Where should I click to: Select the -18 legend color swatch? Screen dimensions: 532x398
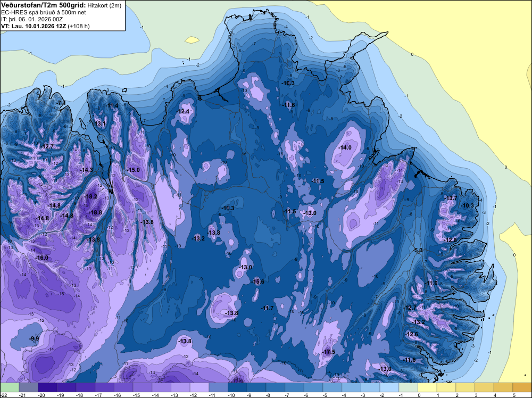(86, 387)
